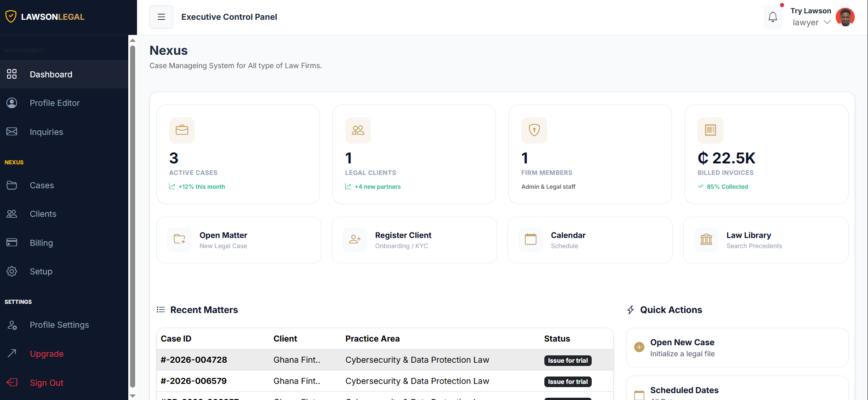Click the Billed Invoices receipt icon
868x400 pixels.
[x=710, y=130]
